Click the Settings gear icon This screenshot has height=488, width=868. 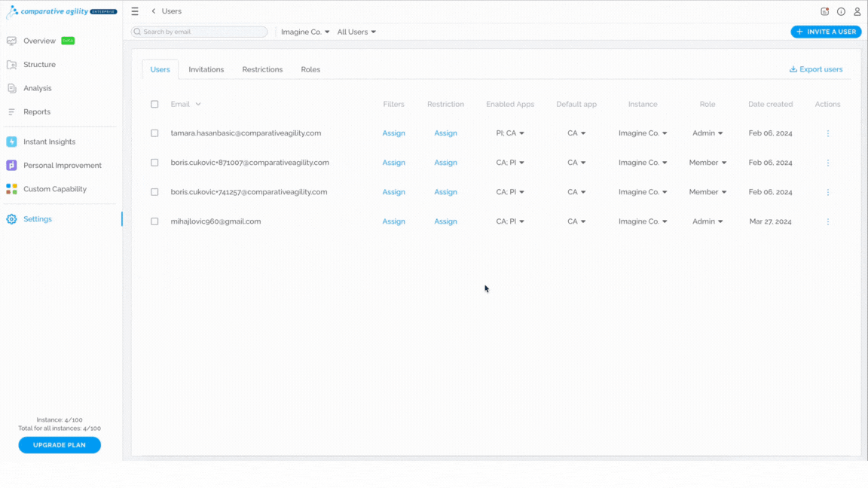click(11, 219)
